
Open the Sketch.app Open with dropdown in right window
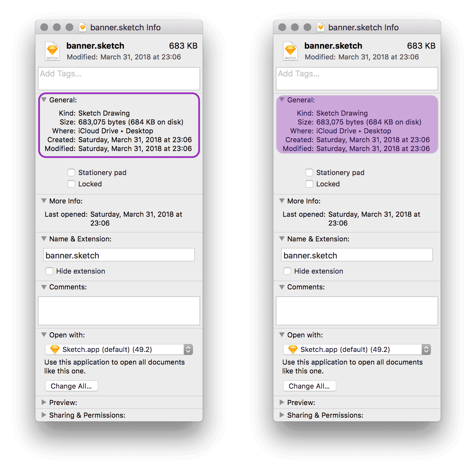[357, 349]
